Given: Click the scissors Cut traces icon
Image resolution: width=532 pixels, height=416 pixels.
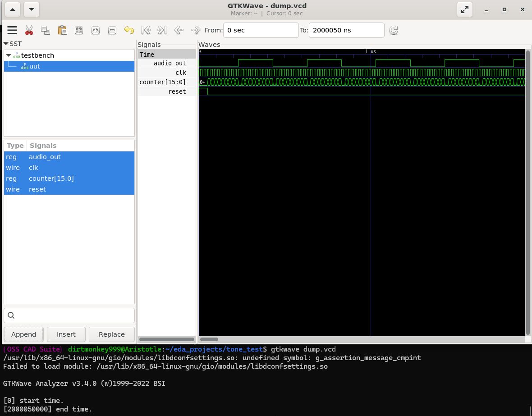Looking at the screenshot, I should pos(29,30).
